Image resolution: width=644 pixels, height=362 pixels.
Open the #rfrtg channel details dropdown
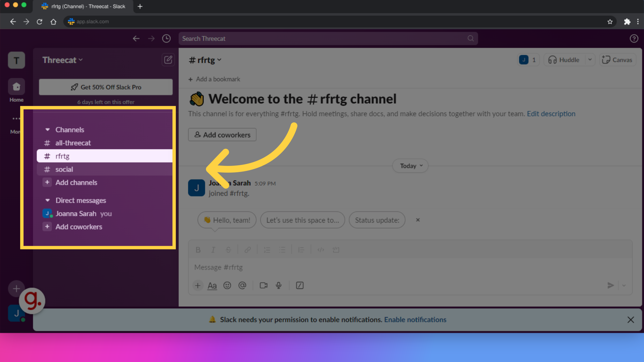(x=205, y=60)
